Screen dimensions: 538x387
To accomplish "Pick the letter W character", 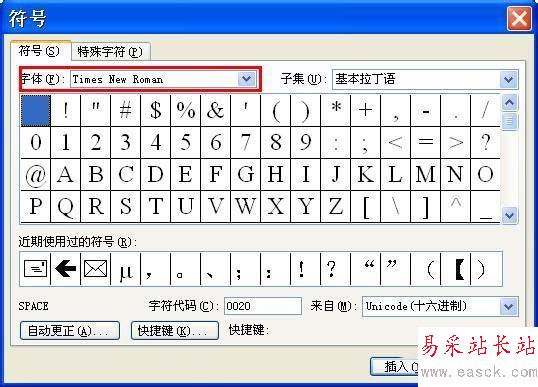I will [245, 206].
